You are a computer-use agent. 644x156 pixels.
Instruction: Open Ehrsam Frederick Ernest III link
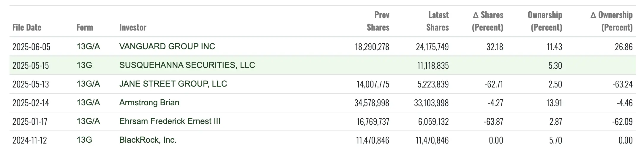(170, 121)
